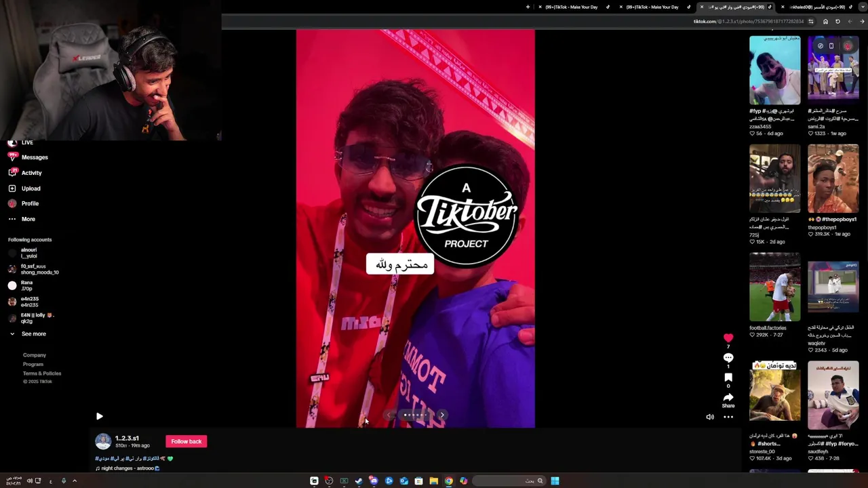Open a new browser tab with plus
Image resolution: width=868 pixels, height=488 pixels.
(528, 7)
